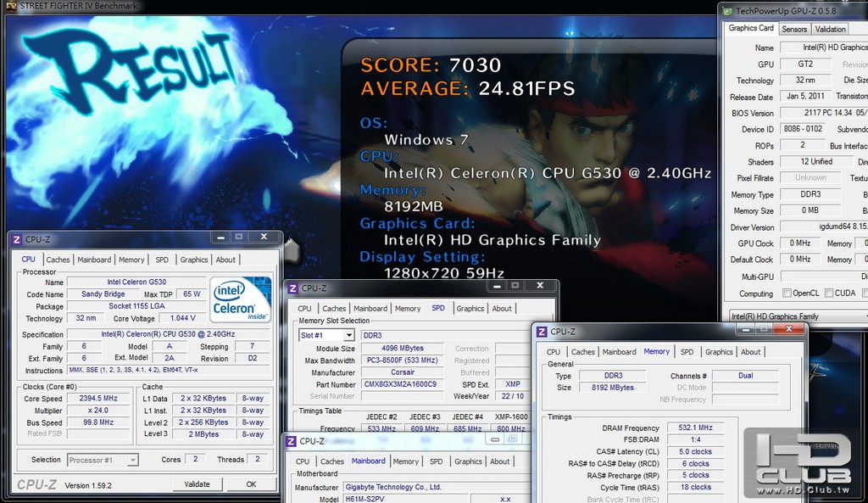Click the Bus Speed 99.8 MHz value
Viewport: 868px width, 503px height.
point(98,422)
